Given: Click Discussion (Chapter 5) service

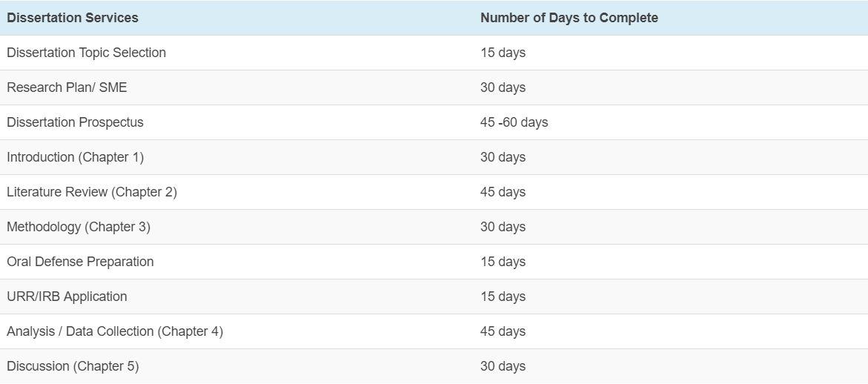Looking at the screenshot, I should [73, 366].
